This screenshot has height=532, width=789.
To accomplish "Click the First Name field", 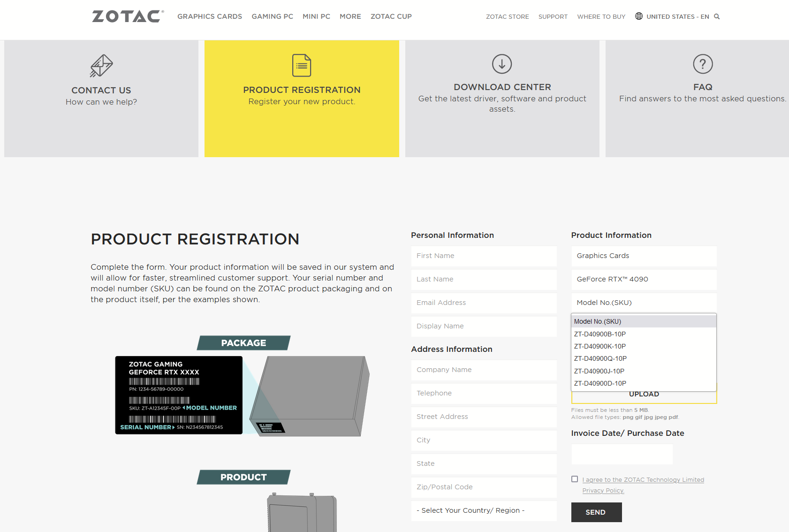I will (484, 256).
